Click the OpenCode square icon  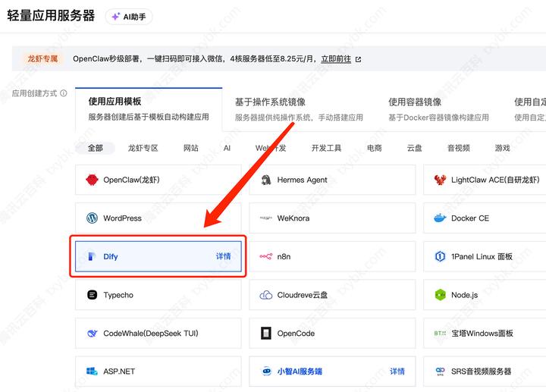[266, 333]
